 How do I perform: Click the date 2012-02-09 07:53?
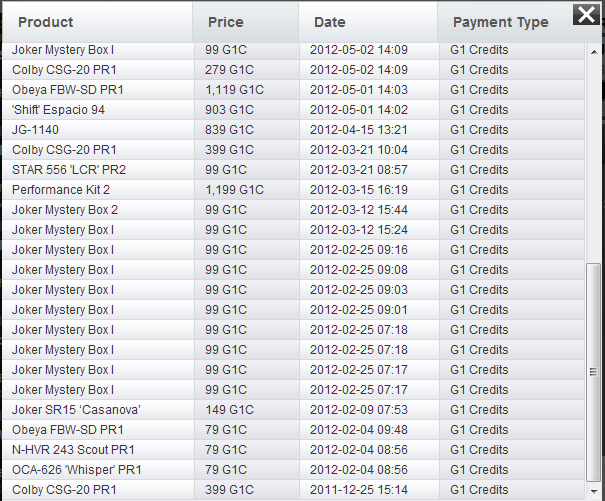click(x=358, y=410)
